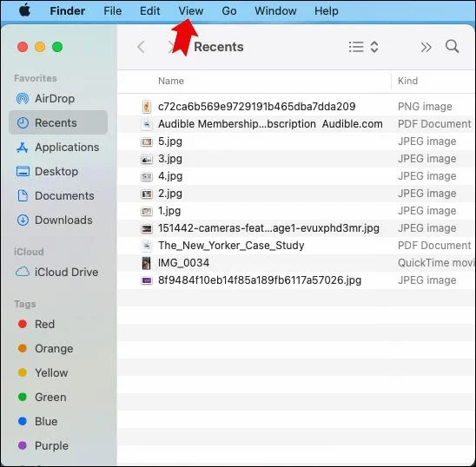476x467 pixels.
Task: Sort by the Name column header
Action: point(171,81)
